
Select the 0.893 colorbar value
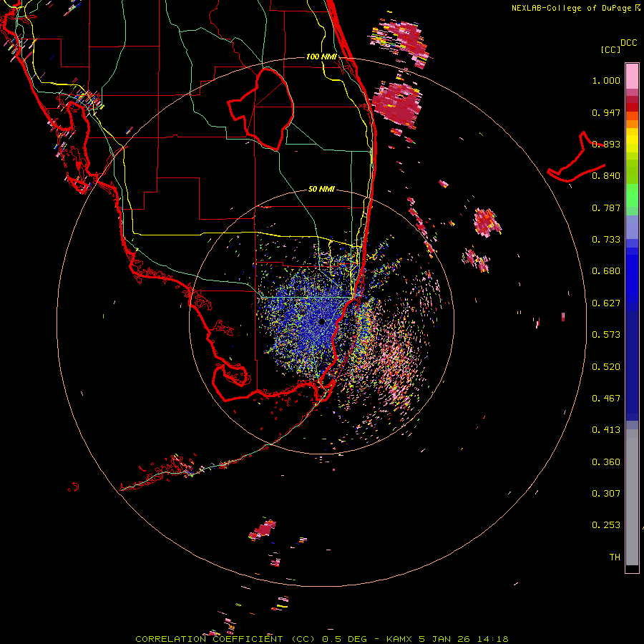[606, 144]
